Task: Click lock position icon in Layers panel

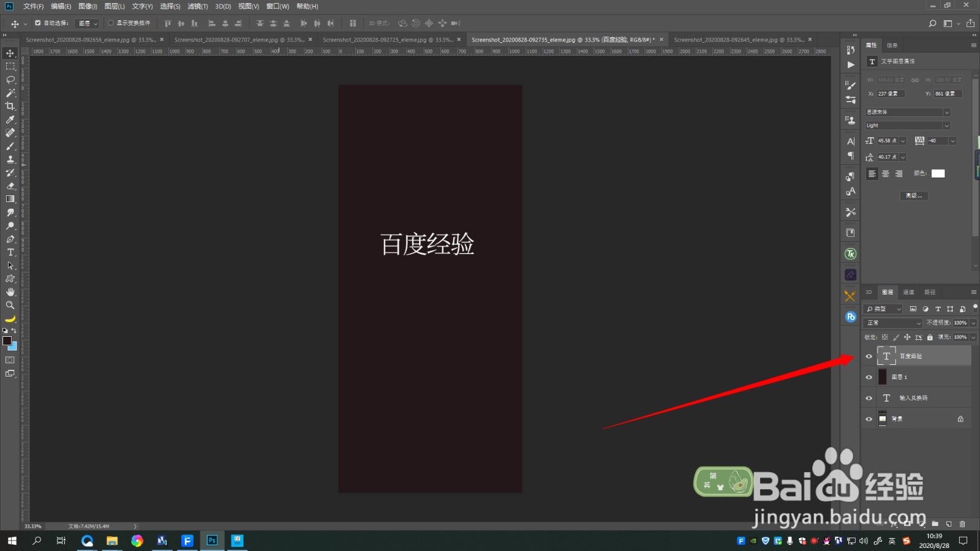Action: (907, 337)
